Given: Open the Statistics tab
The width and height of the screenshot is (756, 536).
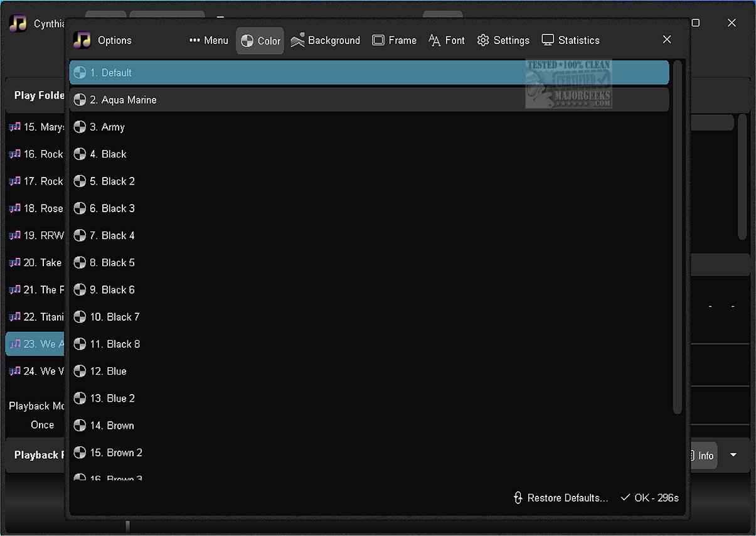Looking at the screenshot, I should [571, 40].
